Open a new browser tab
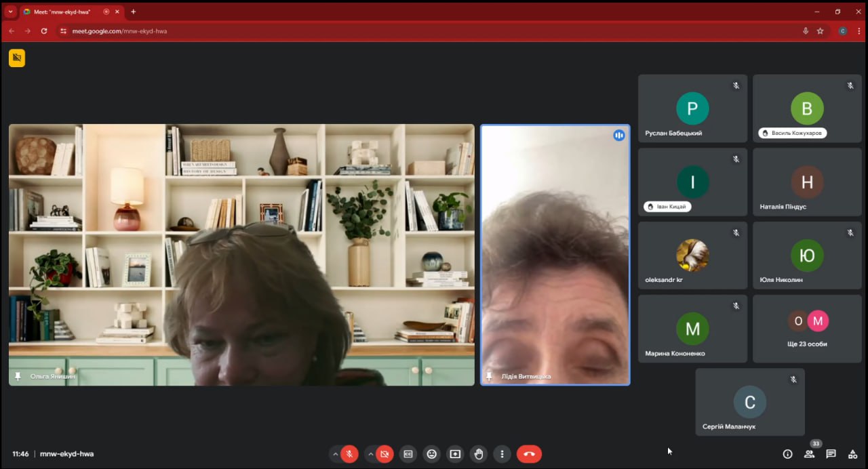868x469 pixels. [133, 12]
